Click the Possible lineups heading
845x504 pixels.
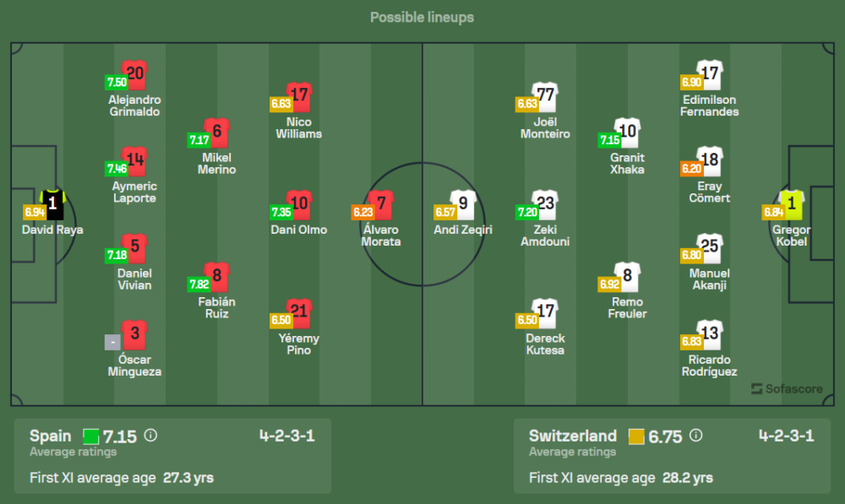coord(422,17)
